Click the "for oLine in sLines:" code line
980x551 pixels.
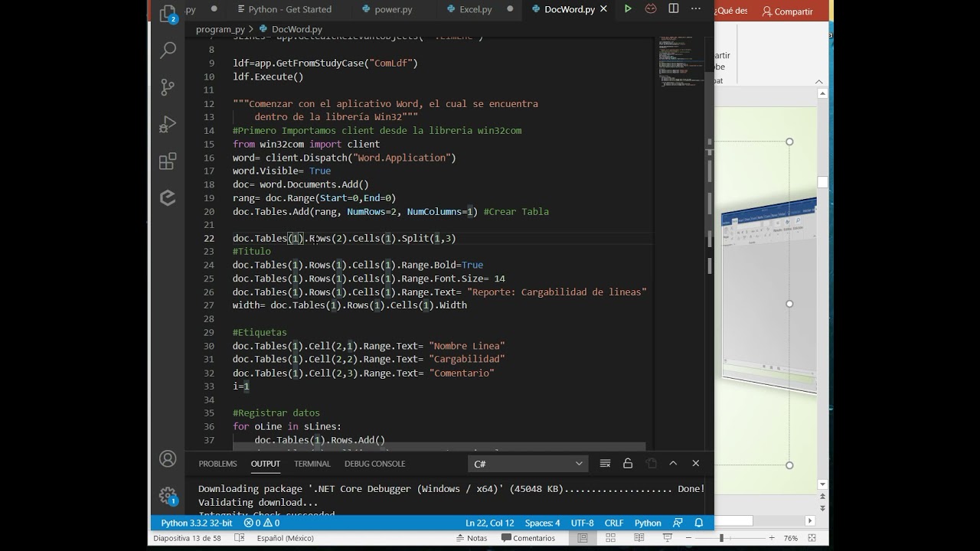coord(287,426)
